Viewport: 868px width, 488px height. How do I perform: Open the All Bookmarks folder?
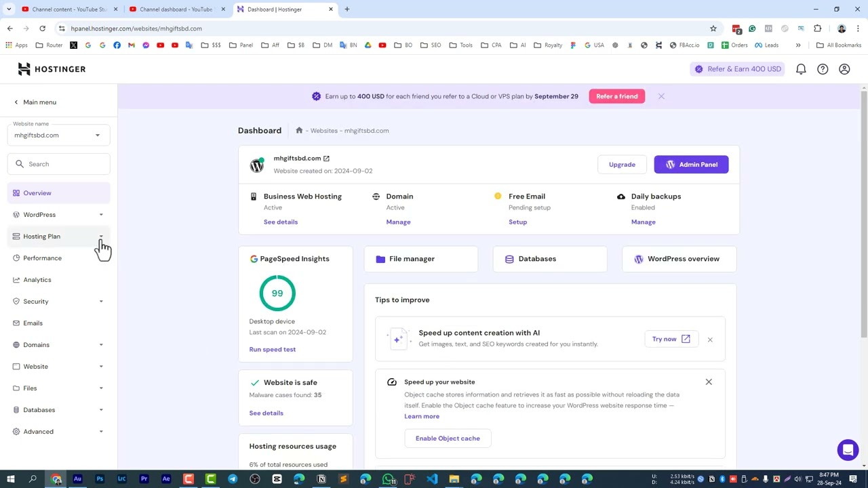click(x=839, y=45)
